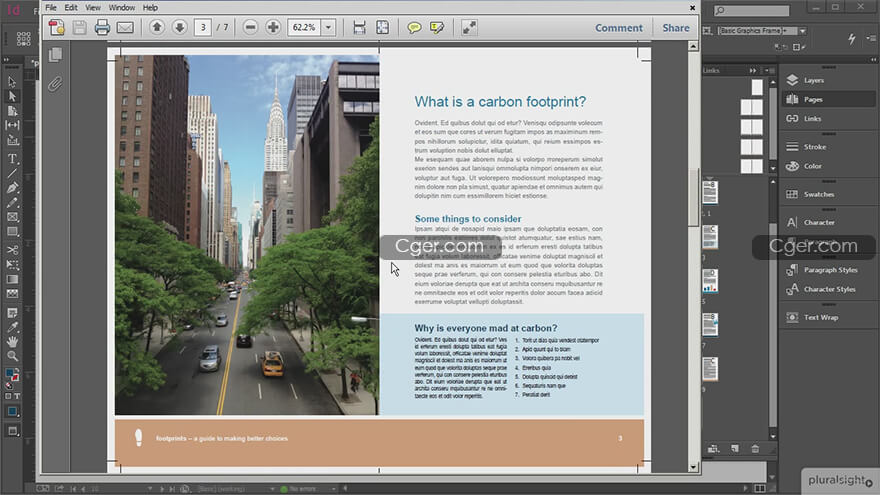Select the Zoom magnifier tool in InDesign
The height and width of the screenshot is (495, 880).
[12, 356]
